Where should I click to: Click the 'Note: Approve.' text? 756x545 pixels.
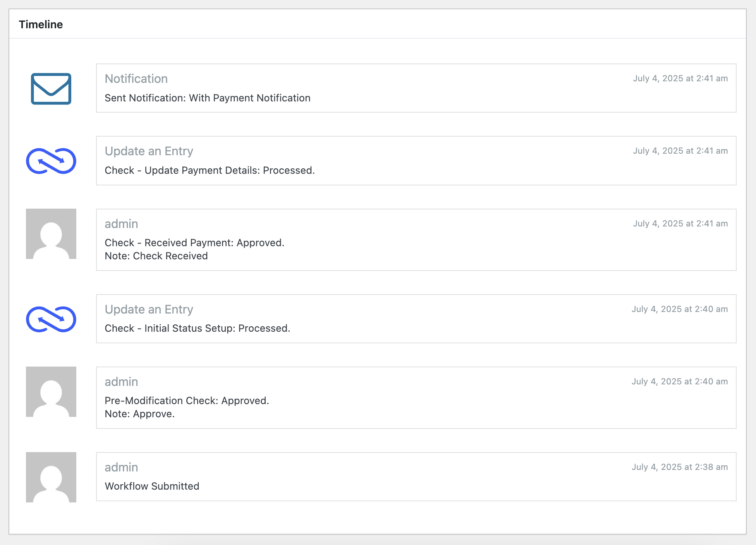tap(139, 414)
